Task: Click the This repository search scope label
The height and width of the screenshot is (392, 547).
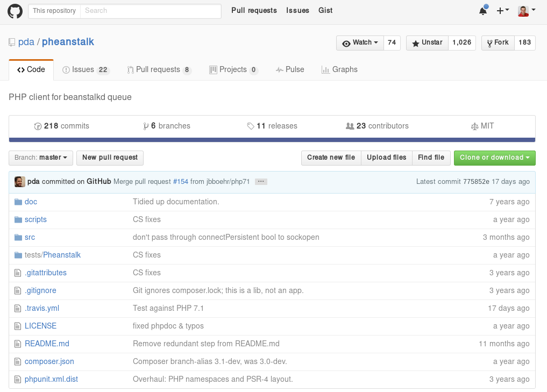Action: [x=54, y=11]
